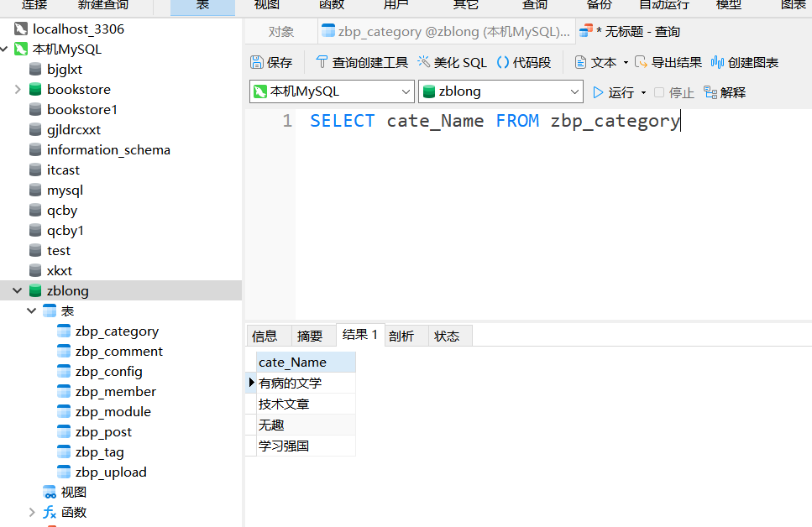Switch to 无标题 - 查询 tab
This screenshot has height=527, width=812.
(x=630, y=32)
